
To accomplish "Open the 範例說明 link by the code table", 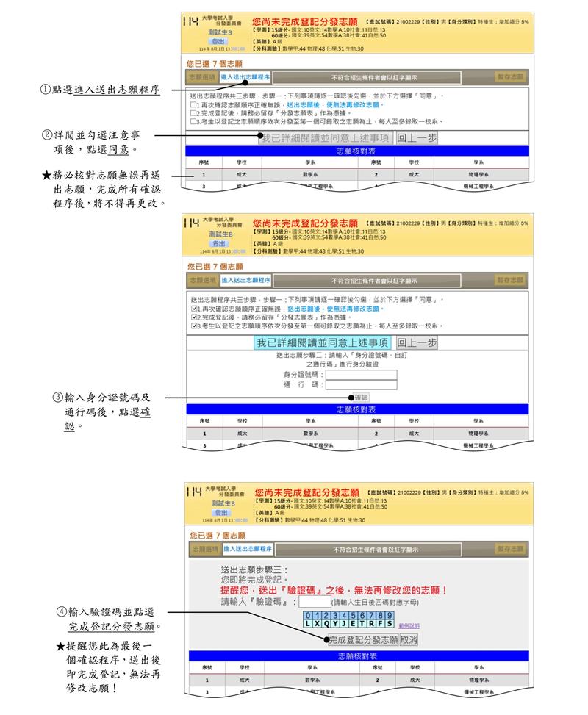I will pos(409,625).
